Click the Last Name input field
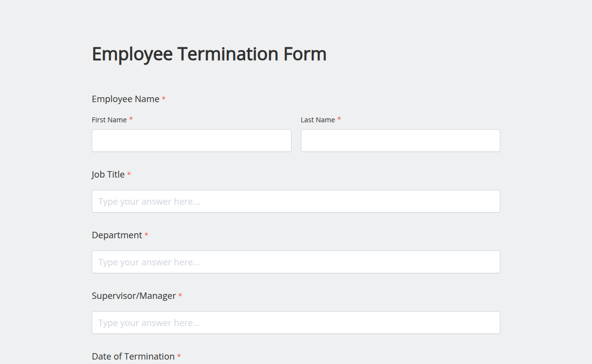Screen dimensions: 592x364 click(400, 141)
